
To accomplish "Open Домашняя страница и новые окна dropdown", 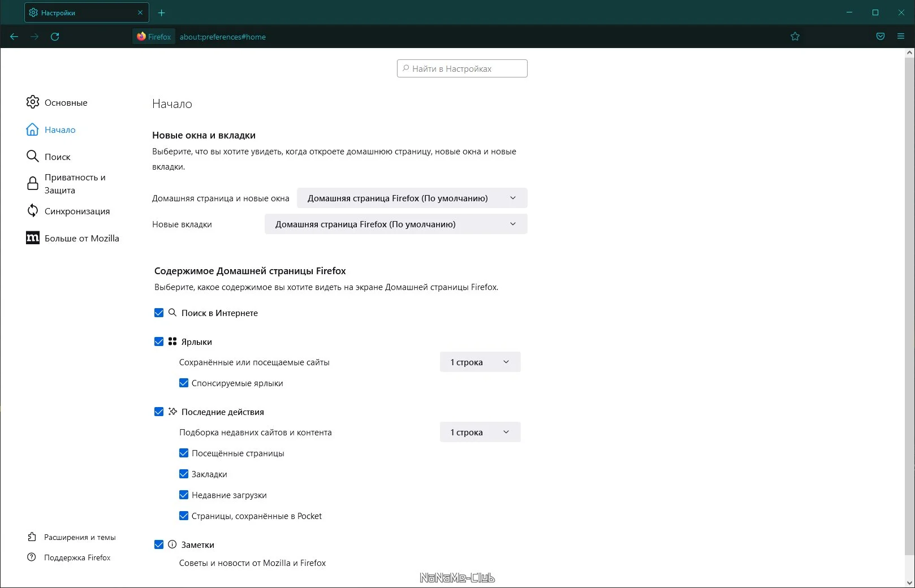I will pos(412,198).
